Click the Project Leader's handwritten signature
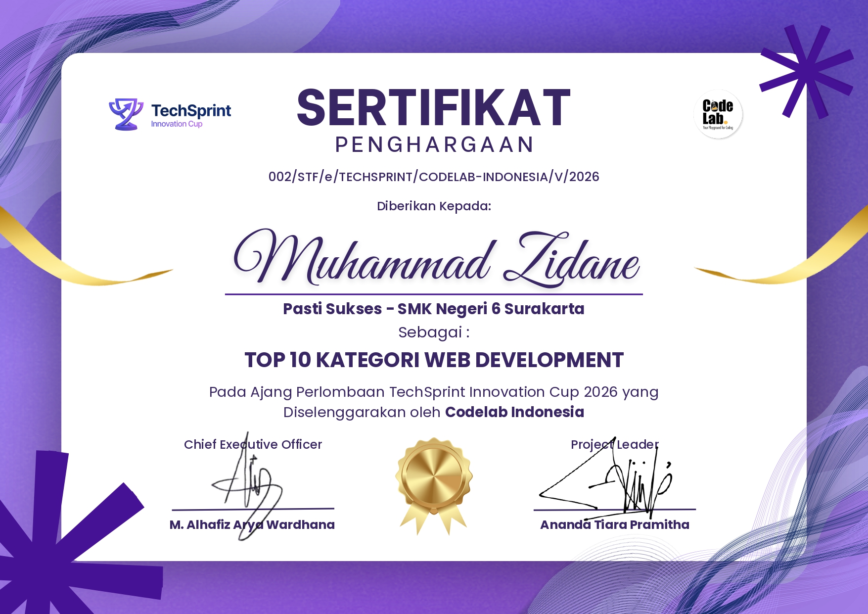The image size is (868, 614). coord(606,478)
